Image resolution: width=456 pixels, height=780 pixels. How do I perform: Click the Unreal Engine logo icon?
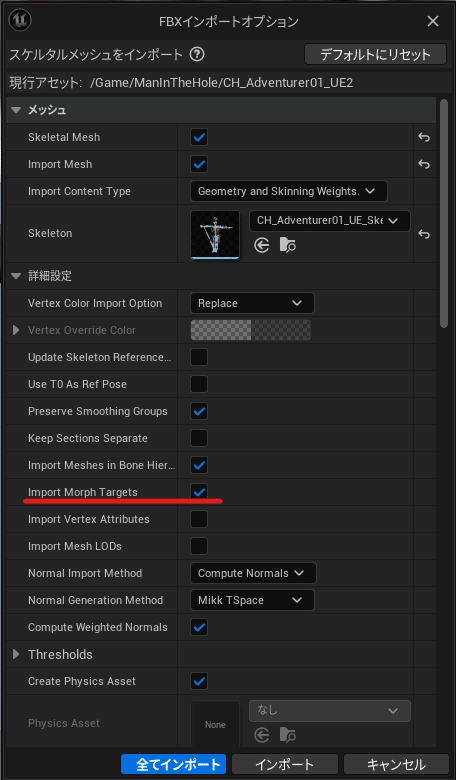(x=20, y=20)
